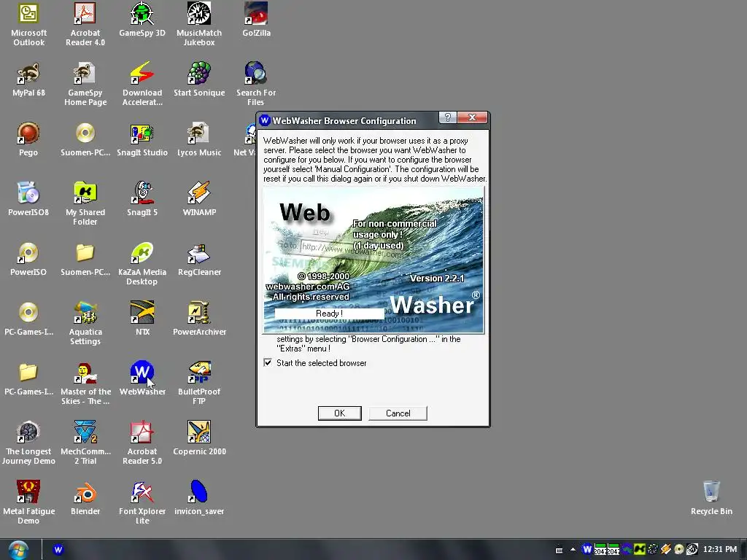The image size is (747, 560).
Task: Open the Windows Start menu orb
Action: (18, 550)
